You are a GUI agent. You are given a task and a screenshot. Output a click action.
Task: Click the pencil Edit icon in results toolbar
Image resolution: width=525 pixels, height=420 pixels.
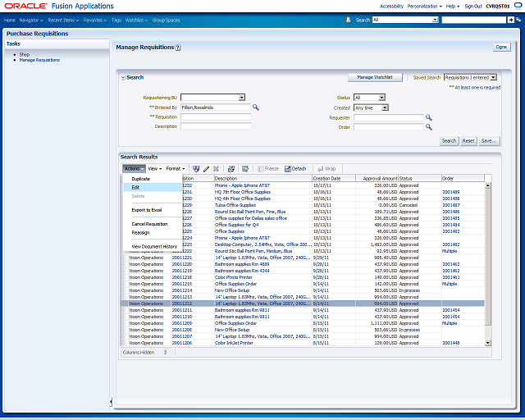click(x=206, y=169)
